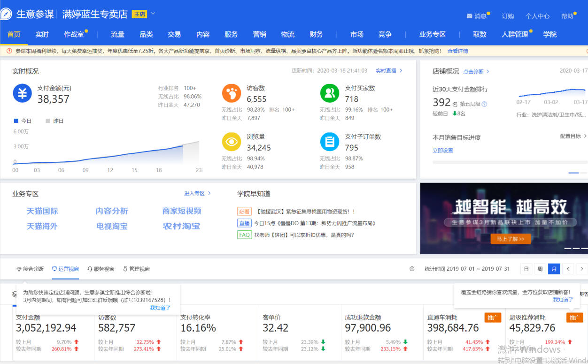
Task: Go to the next month with the right arrow
Action: pos(582,269)
